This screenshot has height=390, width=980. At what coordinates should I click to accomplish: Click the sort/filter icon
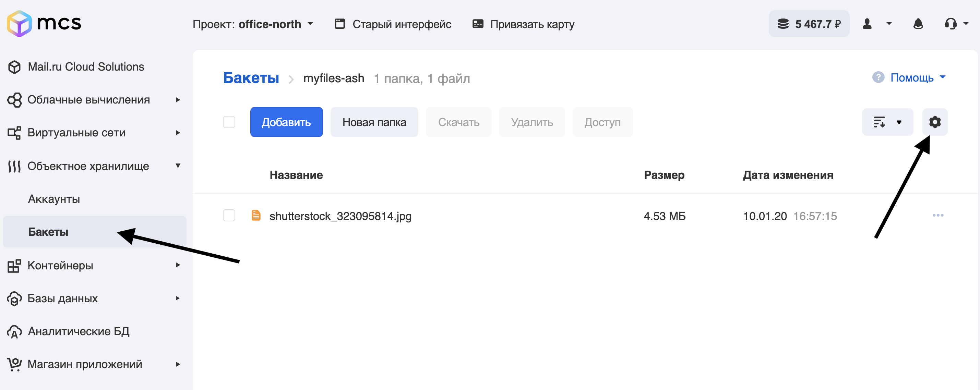(879, 122)
